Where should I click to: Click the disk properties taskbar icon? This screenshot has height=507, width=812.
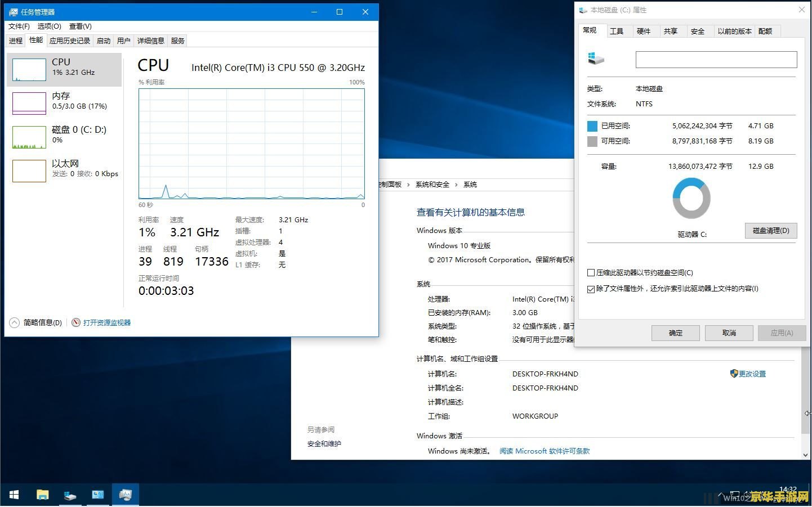point(70,495)
